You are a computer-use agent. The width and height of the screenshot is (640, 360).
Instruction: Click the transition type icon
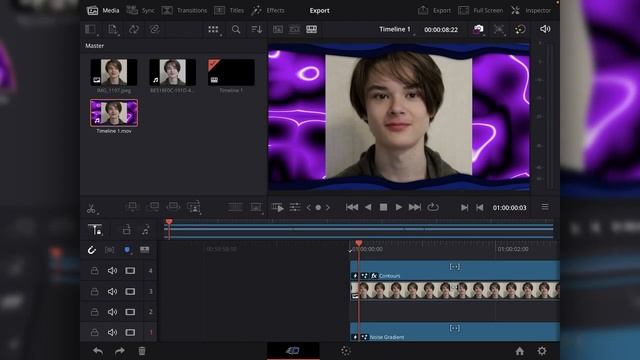(x=235, y=207)
